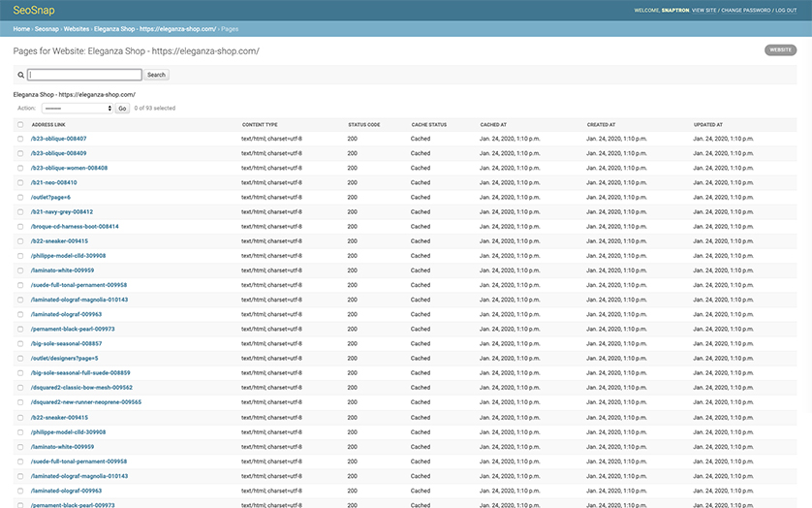
Task: Open the /b23-oblique-women-008408 page link
Action: coord(69,168)
